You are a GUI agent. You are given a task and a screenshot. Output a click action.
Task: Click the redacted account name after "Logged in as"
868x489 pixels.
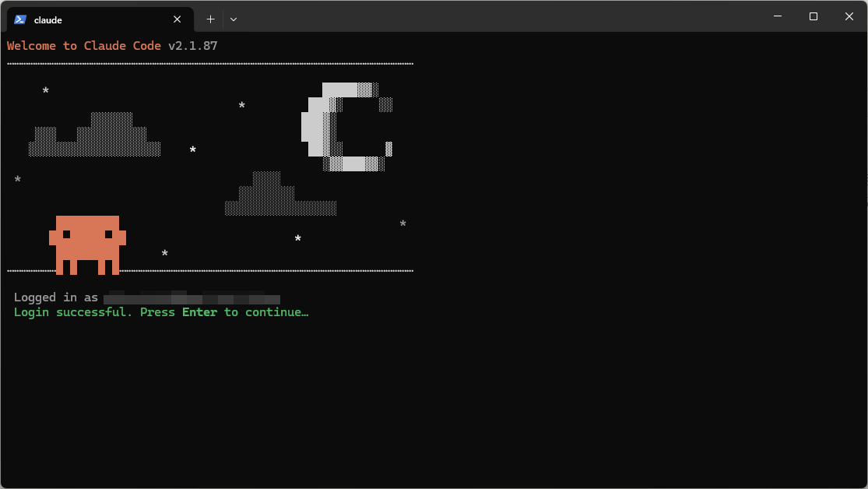[x=192, y=297]
